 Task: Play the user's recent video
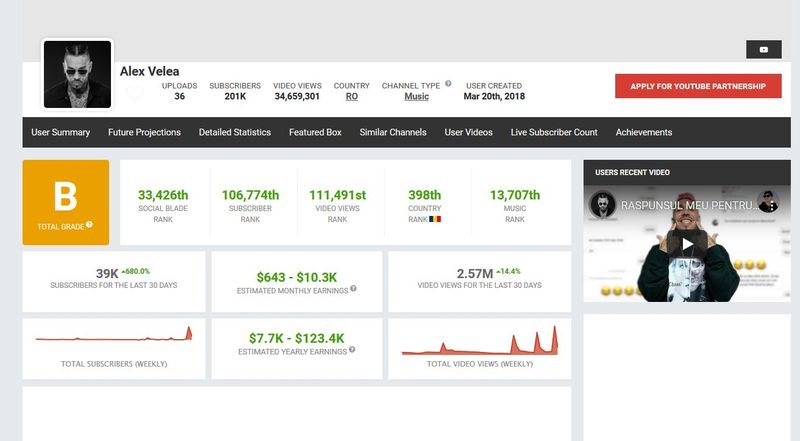tap(686, 243)
